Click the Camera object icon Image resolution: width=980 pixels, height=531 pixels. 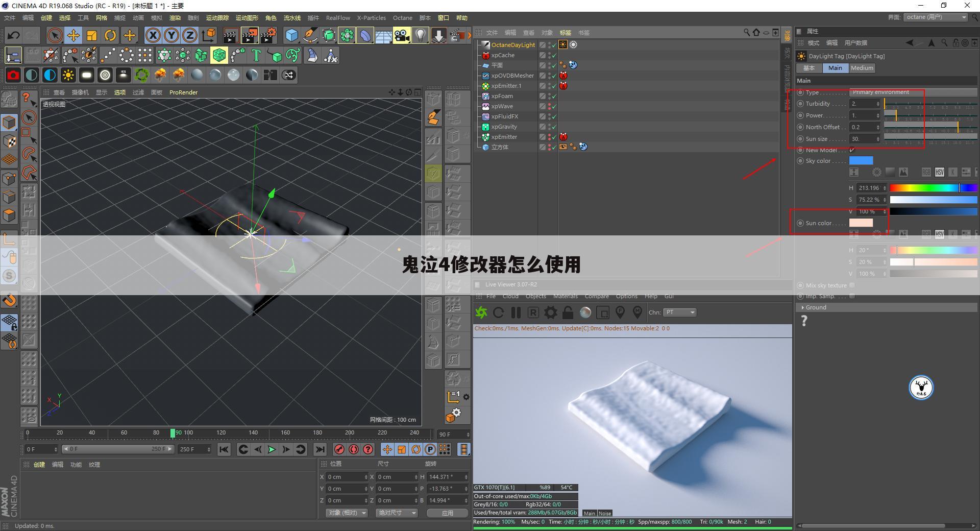tap(402, 35)
